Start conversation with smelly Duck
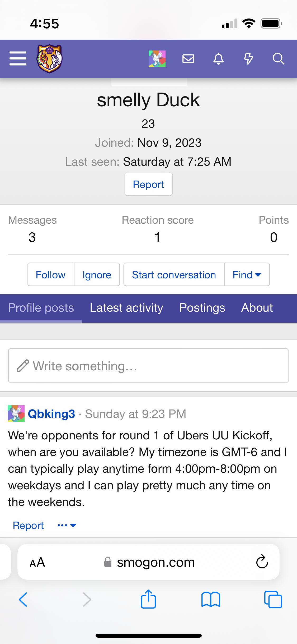297x644 pixels. point(174,275)
